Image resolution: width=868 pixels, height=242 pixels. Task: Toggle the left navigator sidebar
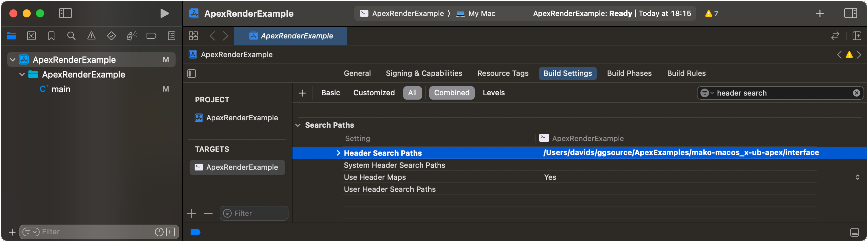pos(65,13)
